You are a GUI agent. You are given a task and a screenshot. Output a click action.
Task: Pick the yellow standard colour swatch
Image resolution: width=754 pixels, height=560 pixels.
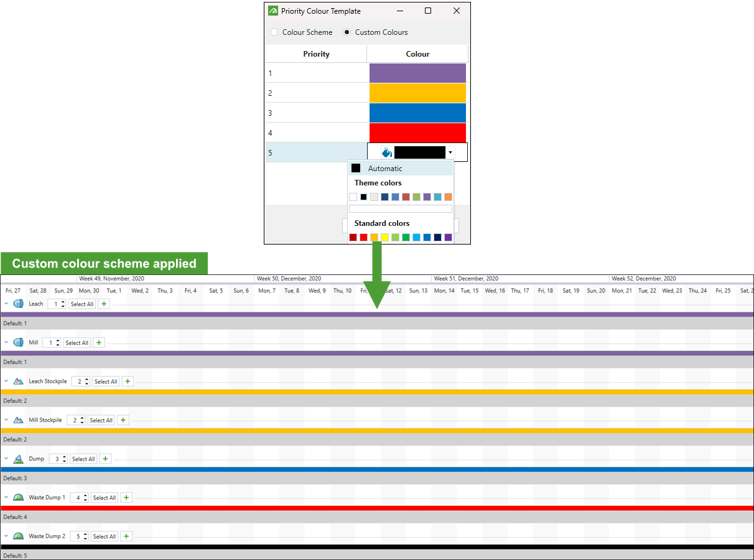pos(385,237)
